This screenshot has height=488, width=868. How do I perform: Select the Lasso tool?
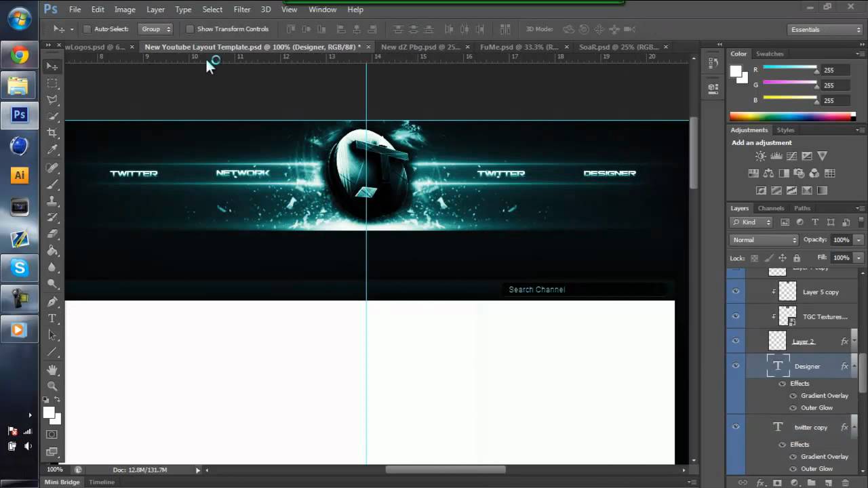(52, 100)
